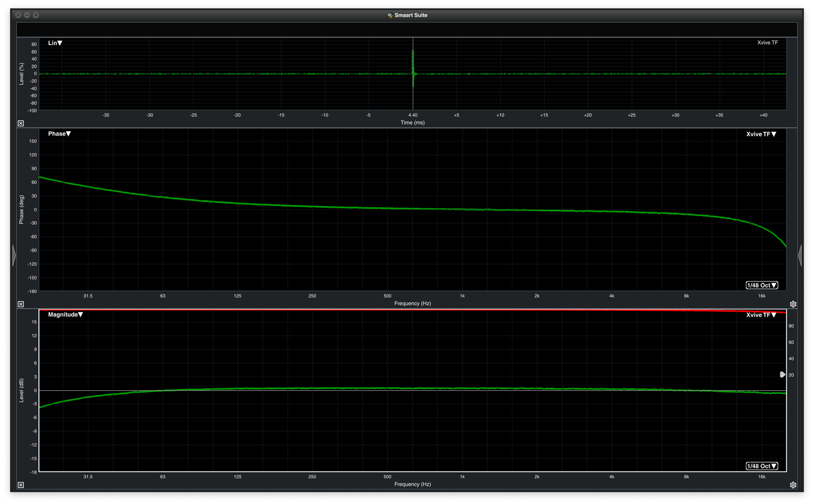
Task: Minimize the Smaart Suite window
Action: coord(27,15)
